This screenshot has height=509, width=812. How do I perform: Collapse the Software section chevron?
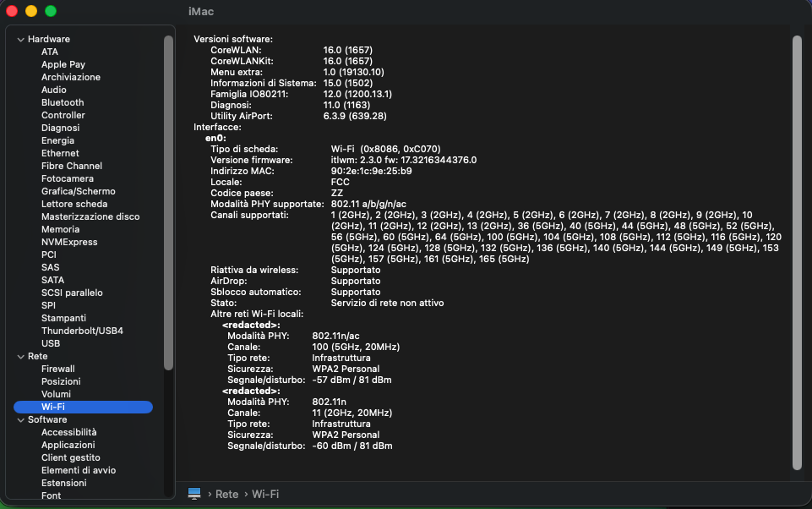click(21, 420)
